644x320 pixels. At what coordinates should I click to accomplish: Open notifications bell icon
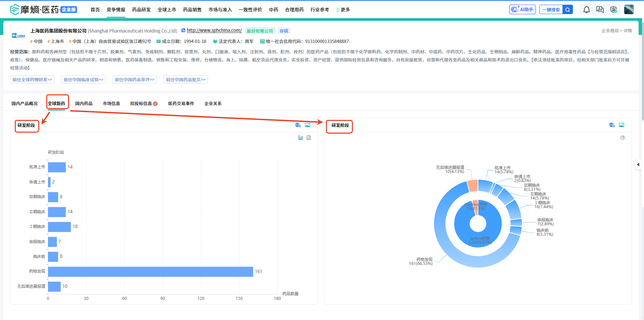coord(586,10)
